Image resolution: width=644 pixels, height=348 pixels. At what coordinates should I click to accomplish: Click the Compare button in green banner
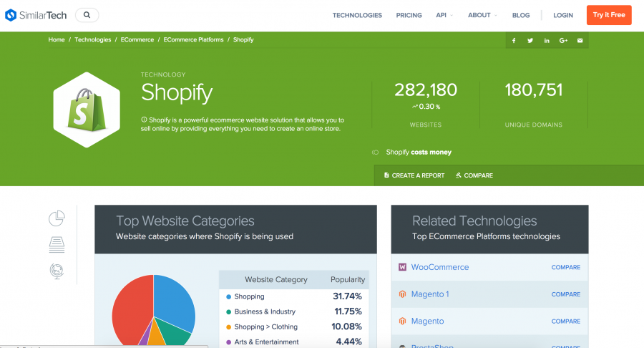(474, 175)
